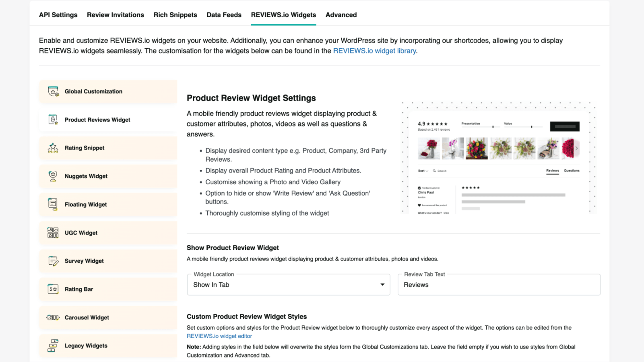Click the Global Customization icon
This screenshot has height=362, width=644.
[53, 91]
